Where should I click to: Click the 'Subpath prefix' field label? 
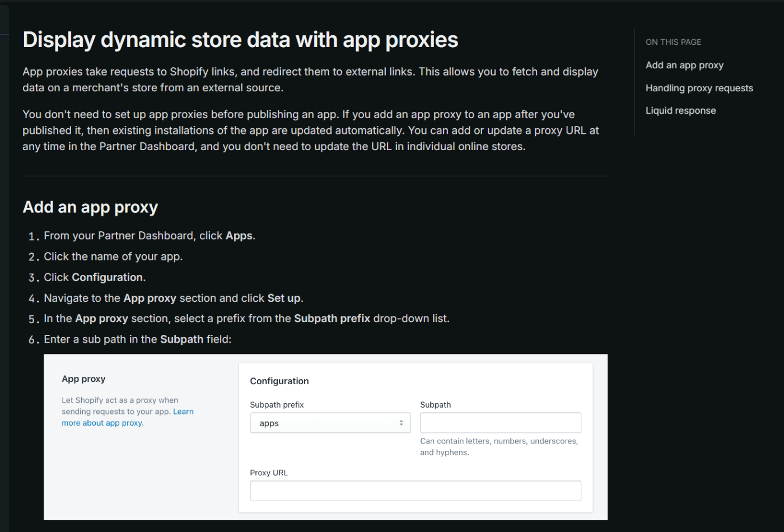[x=277, y=404]
